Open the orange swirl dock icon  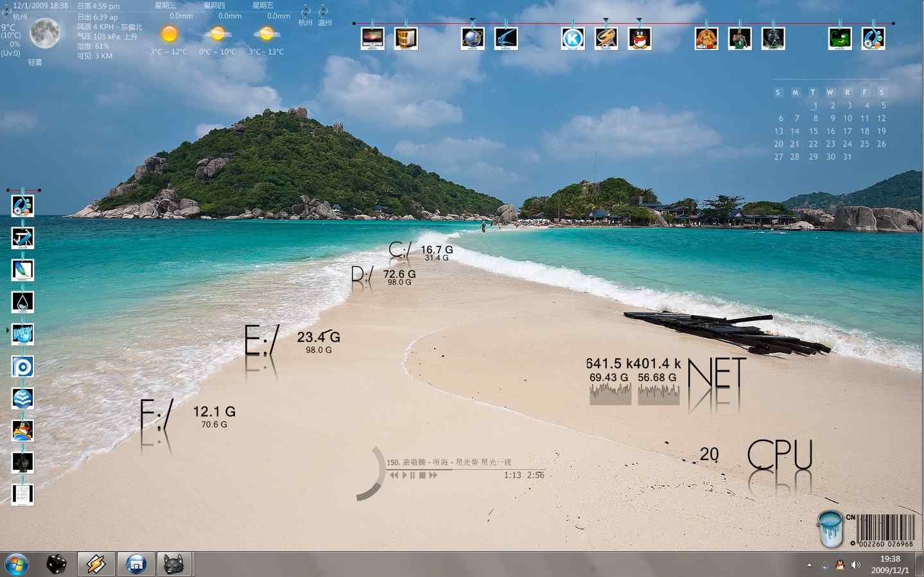pos(606,39)
